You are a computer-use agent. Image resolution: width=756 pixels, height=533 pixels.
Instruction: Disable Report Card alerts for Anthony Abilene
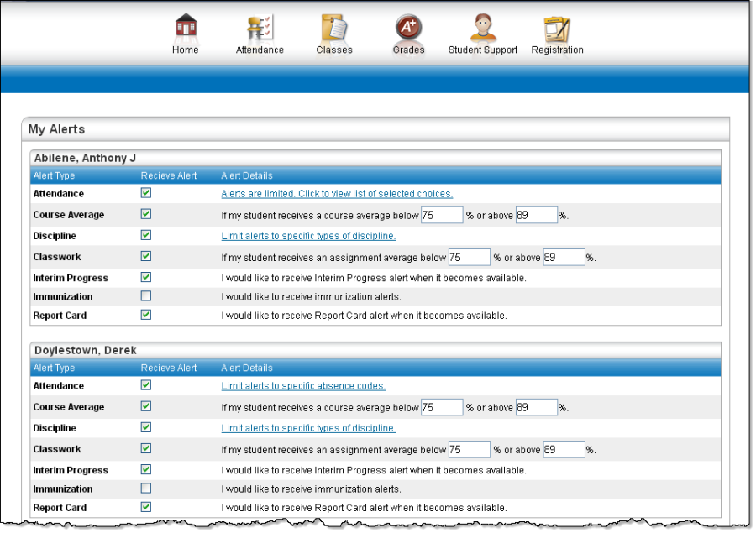coord(147,315)
